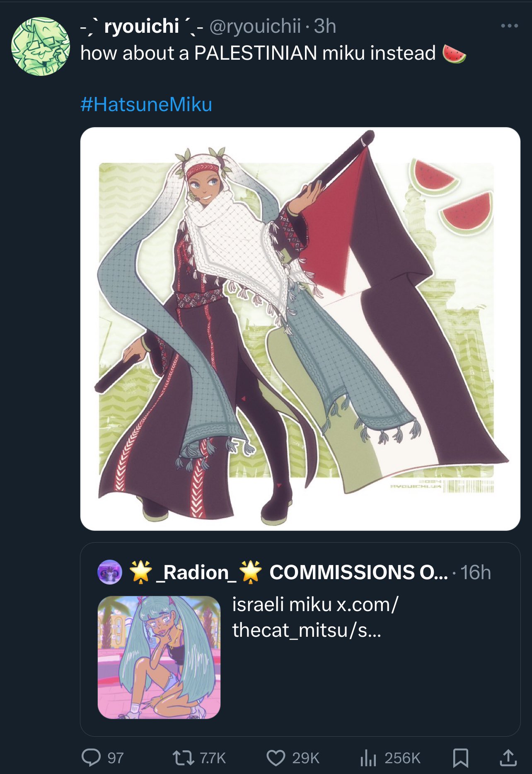Open ryouichi's green profile avatar

(41, 46)
